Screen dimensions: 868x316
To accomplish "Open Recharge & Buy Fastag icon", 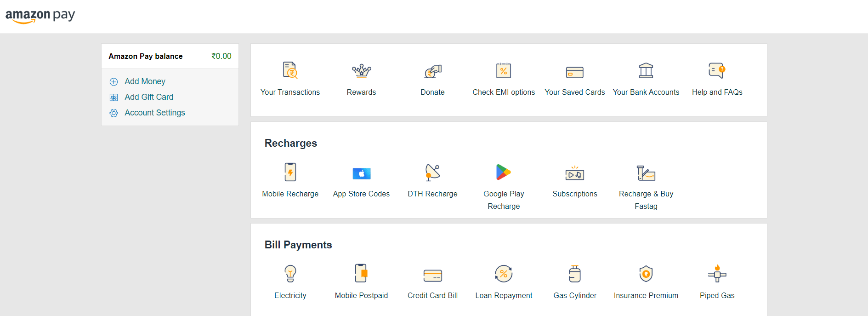I will coord(646,173).
